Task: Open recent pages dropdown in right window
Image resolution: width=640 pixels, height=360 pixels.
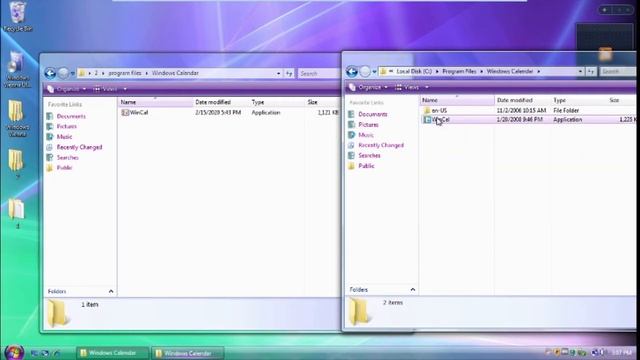Action: (x=374, y=72)
